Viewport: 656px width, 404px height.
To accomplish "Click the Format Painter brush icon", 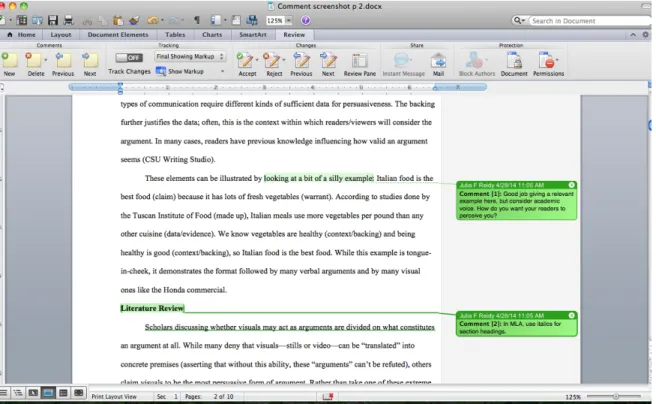I will 134,20.
